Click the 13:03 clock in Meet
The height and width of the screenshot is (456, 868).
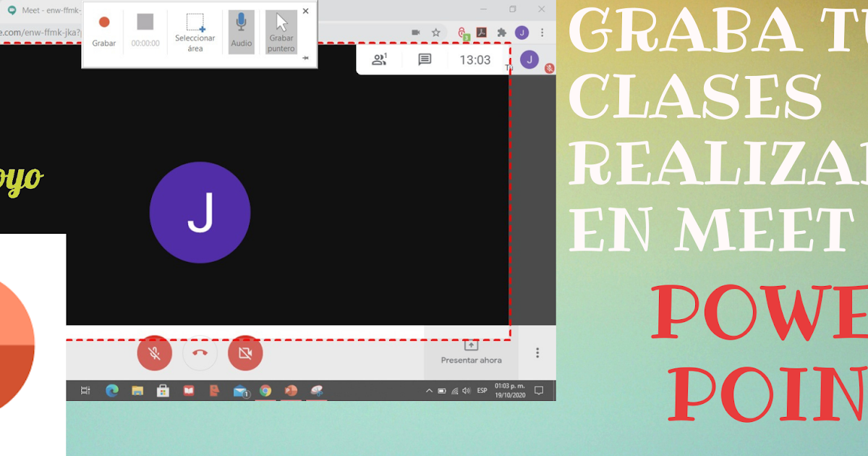(x=475, y=60)
